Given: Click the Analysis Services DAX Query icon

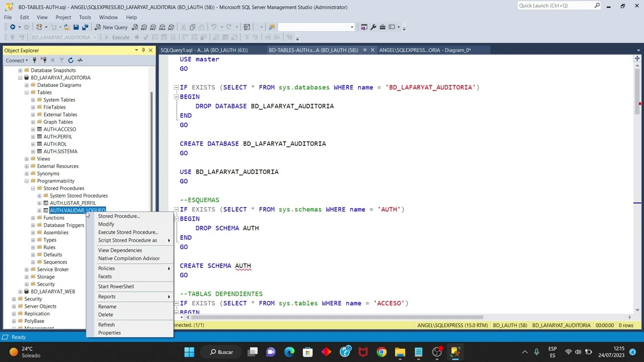Looking at the screenshot, I should (171, 27).
